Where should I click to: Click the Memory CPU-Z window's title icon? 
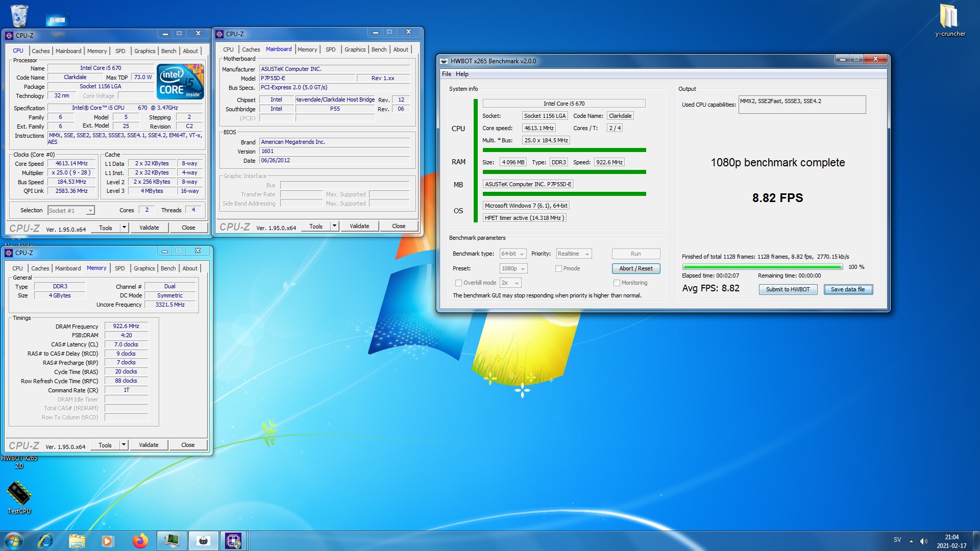click(x=9, y=253)
